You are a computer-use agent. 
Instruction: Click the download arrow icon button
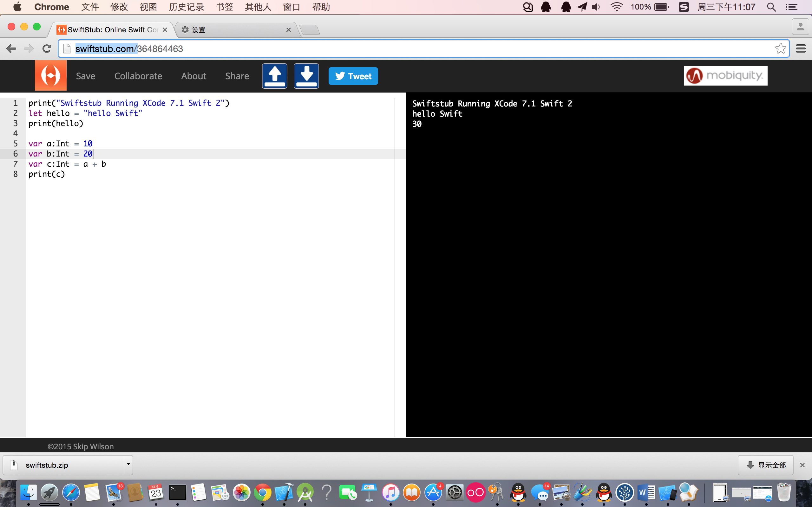pyautogui.click(x=306, y=76)
